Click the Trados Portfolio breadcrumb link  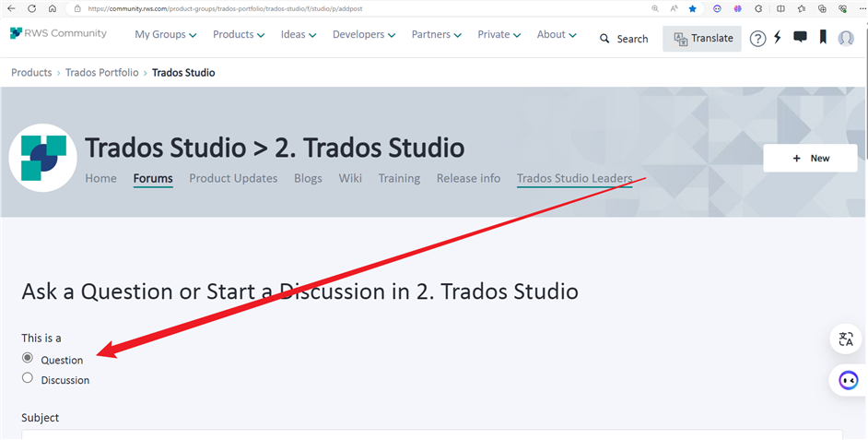[102, 73]
